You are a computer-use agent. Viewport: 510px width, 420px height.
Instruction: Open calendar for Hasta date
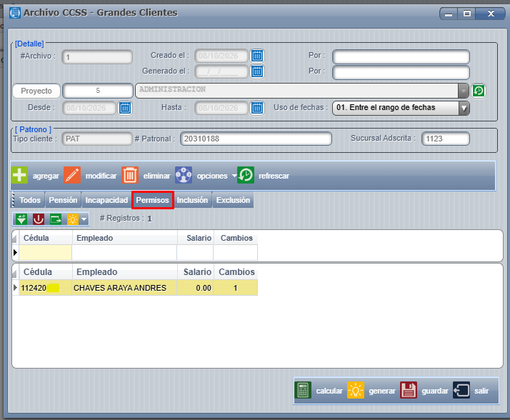[x=257, y=108]
